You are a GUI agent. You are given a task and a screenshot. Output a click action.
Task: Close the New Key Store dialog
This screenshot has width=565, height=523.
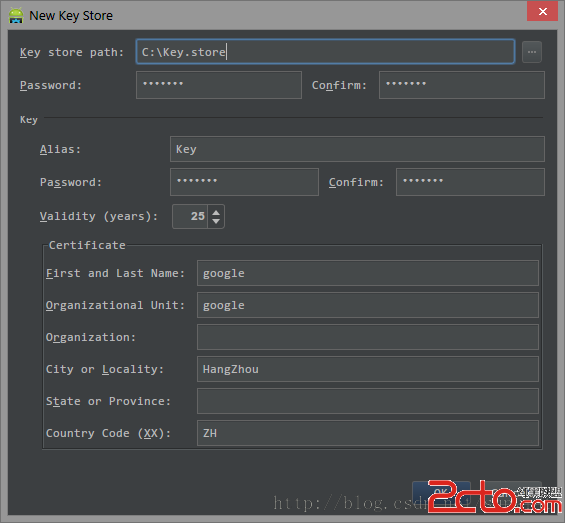point(542,11)
